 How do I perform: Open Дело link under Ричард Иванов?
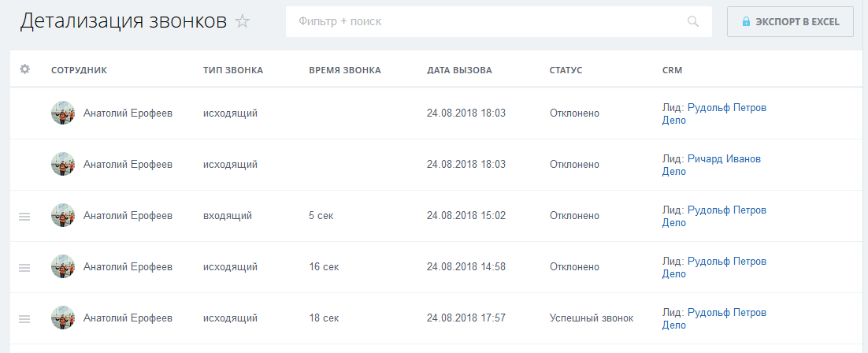[673, 172]
